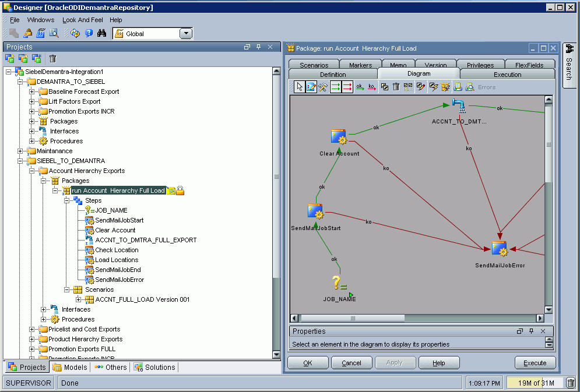Click the insert project icon in Projects panel

point(10,58)
